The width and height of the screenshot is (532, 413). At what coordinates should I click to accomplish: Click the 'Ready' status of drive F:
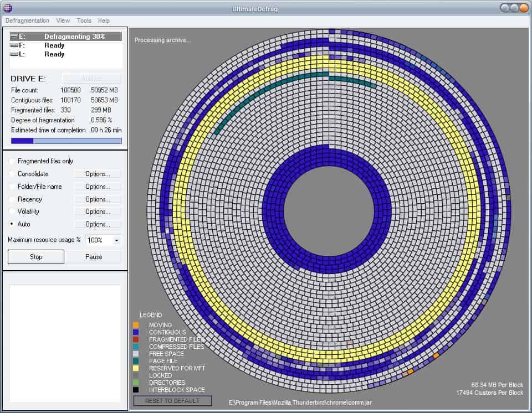coord(54,45)
